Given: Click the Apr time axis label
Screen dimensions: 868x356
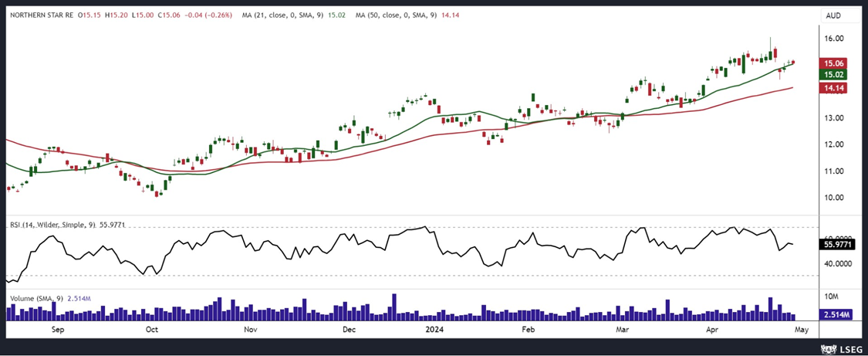Looking at the screenshot, I should pos(714,330).
